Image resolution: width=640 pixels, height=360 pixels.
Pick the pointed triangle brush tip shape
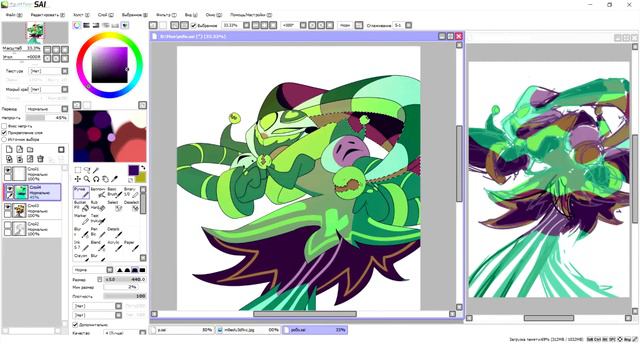(120, 270)
